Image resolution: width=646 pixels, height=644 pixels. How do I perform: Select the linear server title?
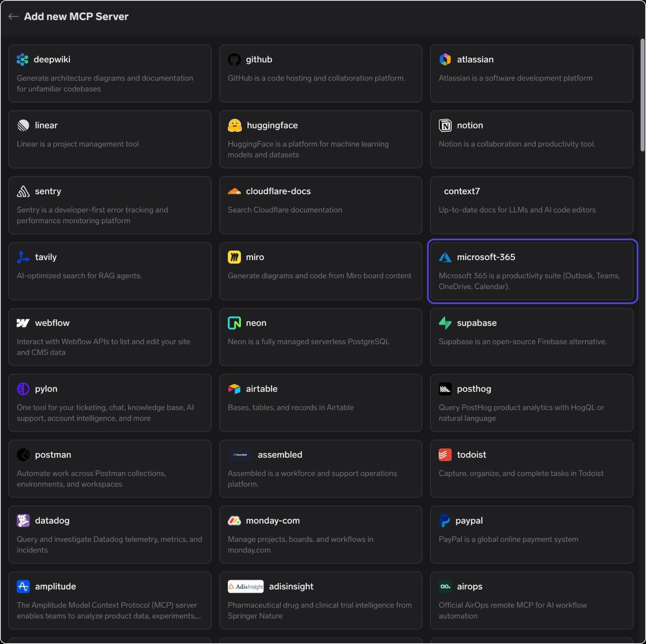point(46,125)
